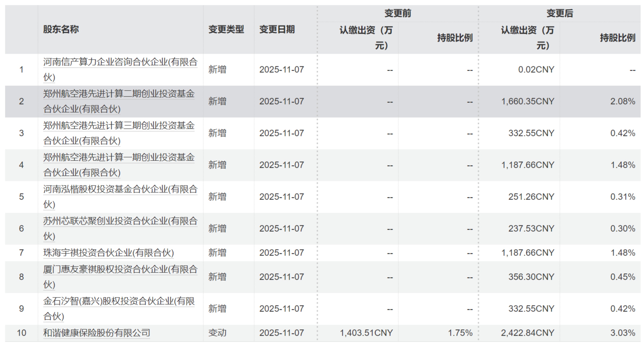Click the 变更类型 column header
The height and width of the screenshot is (346, 644).
(226, 29)
